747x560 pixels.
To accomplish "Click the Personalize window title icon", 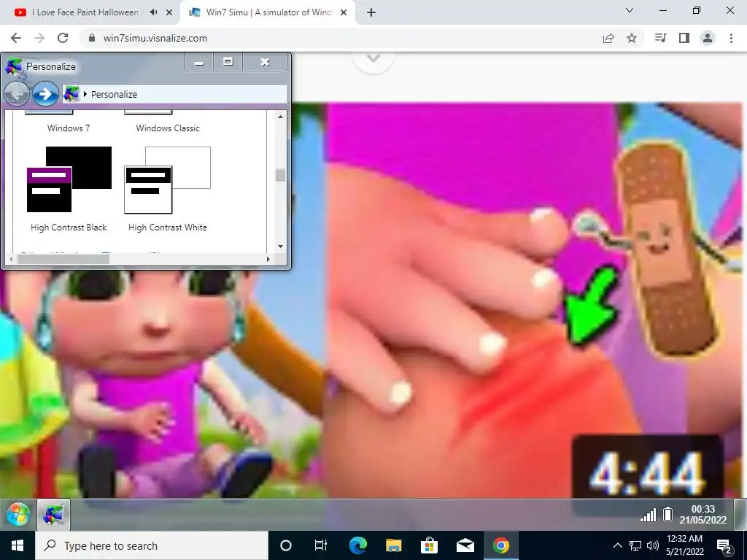I will (13, 66).
